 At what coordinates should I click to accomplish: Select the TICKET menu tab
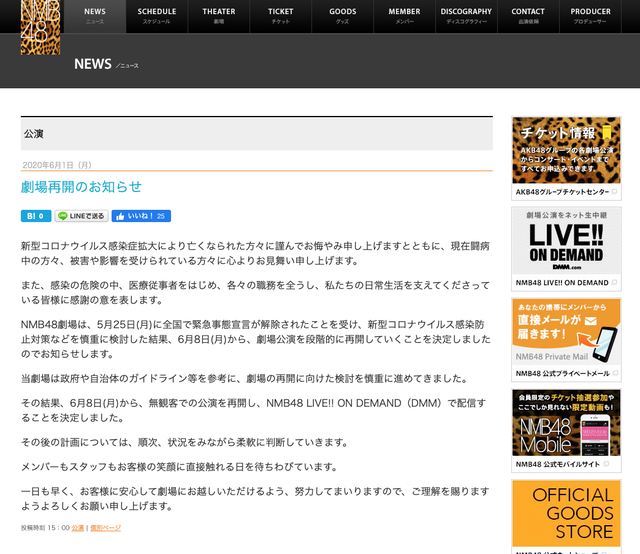pyautogui.click(x=281, y=16)
